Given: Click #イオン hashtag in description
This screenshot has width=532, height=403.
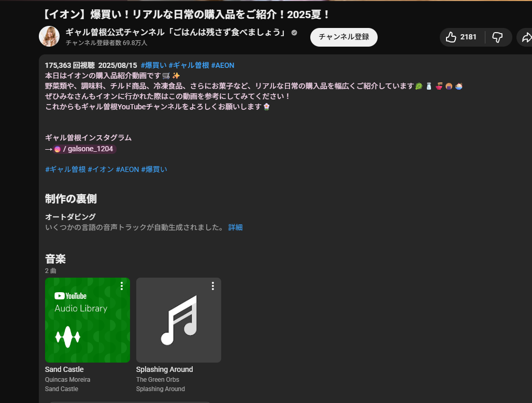Looking at the screenshot, I should 101,169.
